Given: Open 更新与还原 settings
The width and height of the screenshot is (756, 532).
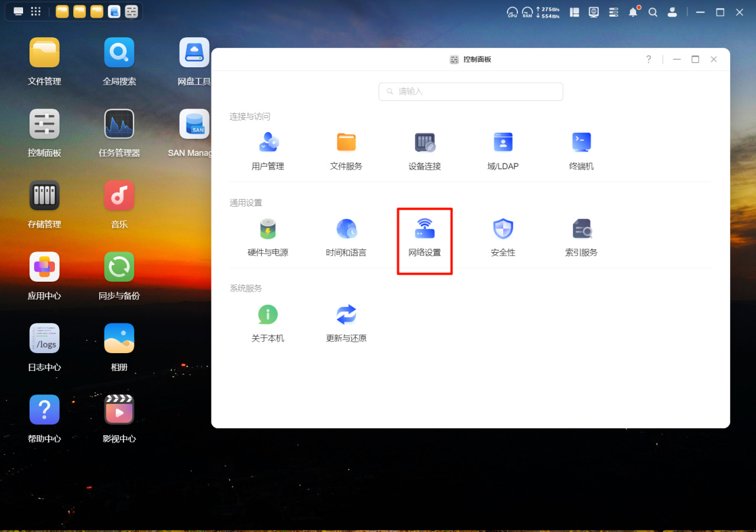Looking at the screenshot, I should 346,323.
